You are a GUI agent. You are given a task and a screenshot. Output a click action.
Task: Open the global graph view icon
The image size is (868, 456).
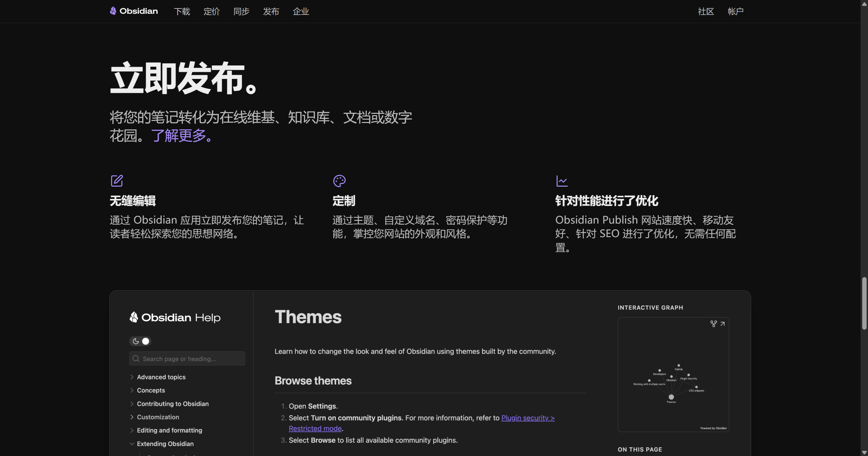pos(713,324)
